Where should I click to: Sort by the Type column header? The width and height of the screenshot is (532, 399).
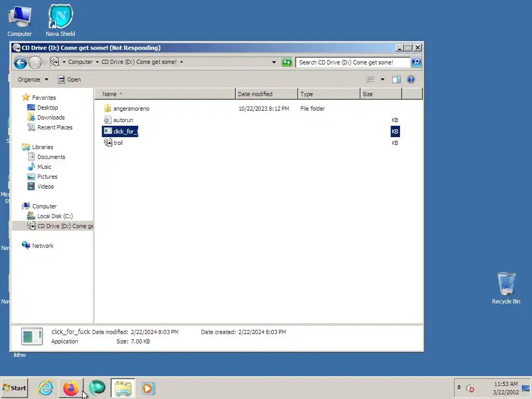point(329,94)
